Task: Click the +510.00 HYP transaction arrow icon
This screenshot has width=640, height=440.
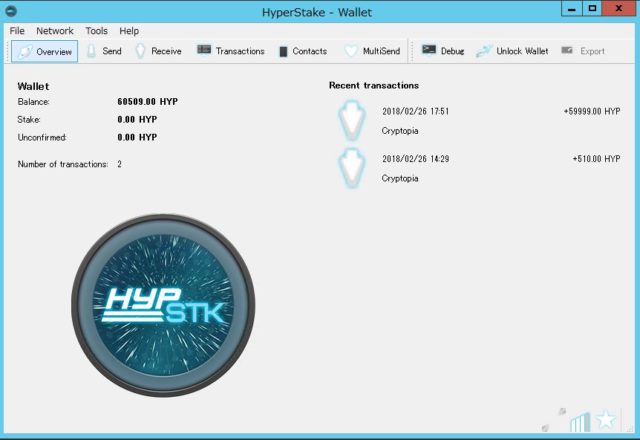Action: (x=352, y=168)
